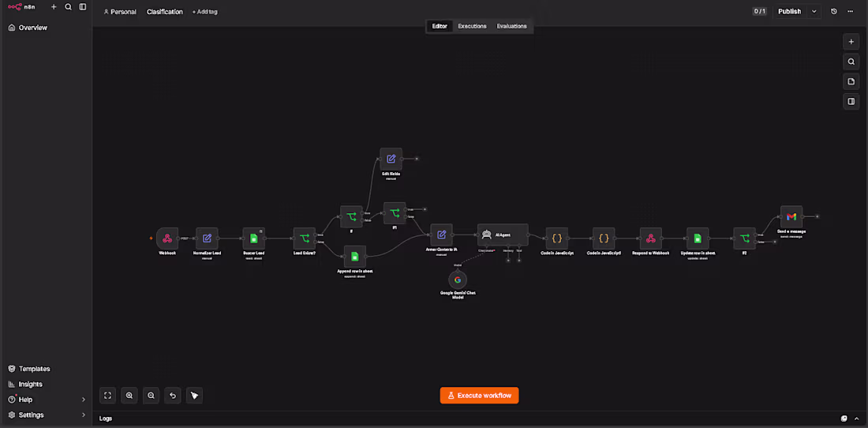Screen dimensions: 868x428
Task: Select the AI Agent node
Action: (x=503, y=235)
